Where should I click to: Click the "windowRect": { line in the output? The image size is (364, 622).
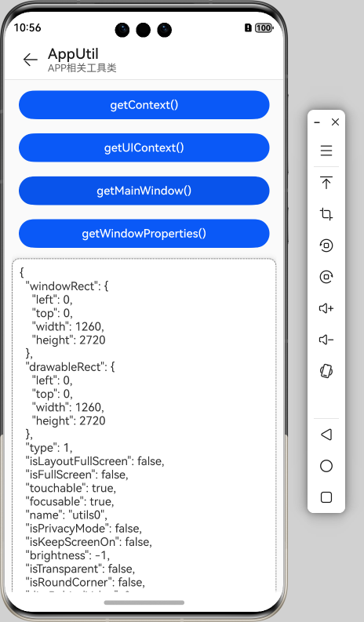click(67, 286)
